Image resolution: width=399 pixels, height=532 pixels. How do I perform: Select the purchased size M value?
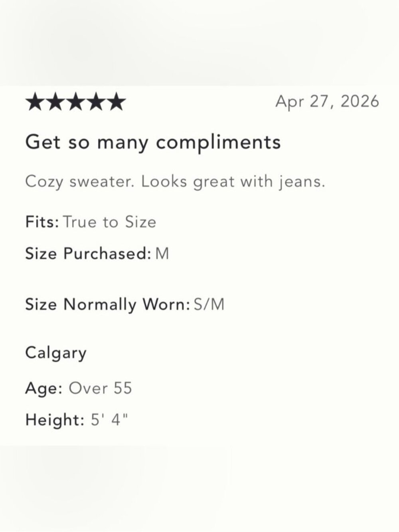pyautogui.click(x=162, y=253)
